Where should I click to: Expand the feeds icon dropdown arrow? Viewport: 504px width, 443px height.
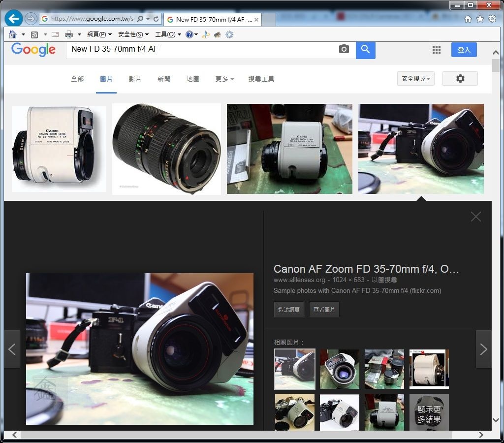(x=45, y=34)
